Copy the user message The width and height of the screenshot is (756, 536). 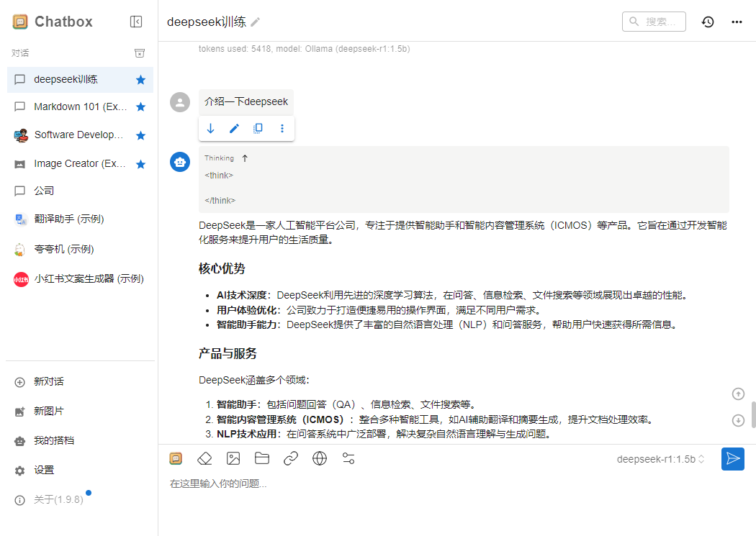click(258, 129)
